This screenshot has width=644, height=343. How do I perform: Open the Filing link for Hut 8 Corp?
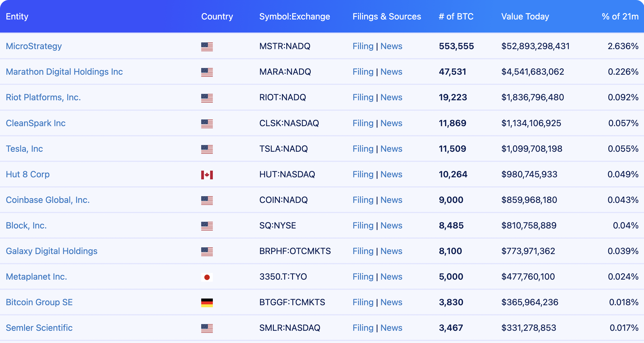click(363, 174)
